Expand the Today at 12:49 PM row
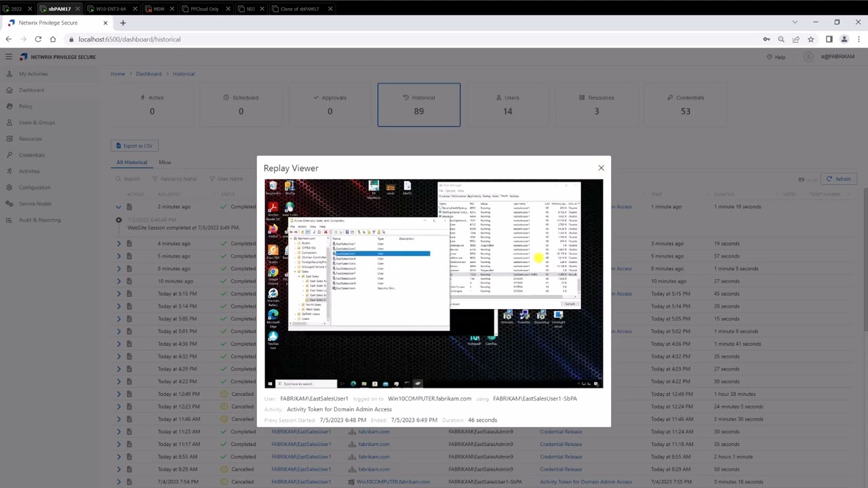 pyautogui.click(x=119, y=394)
